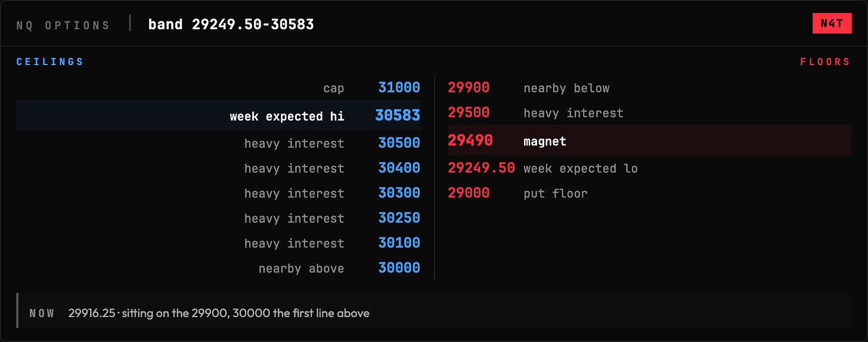Choose the 30300 heavy interest level
Image resolution: width=868 pixels, height=342 pixels.
(x=219, y=193)
